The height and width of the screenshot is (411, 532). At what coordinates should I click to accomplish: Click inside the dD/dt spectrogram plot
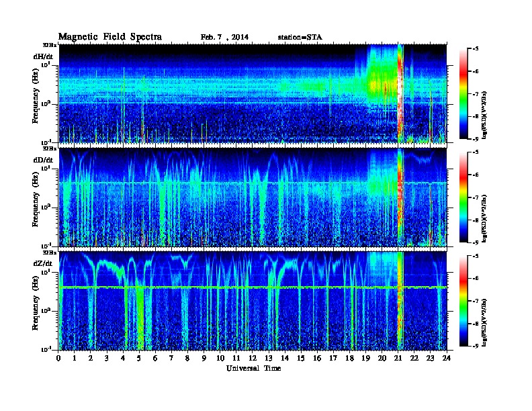tap(253, 197)
